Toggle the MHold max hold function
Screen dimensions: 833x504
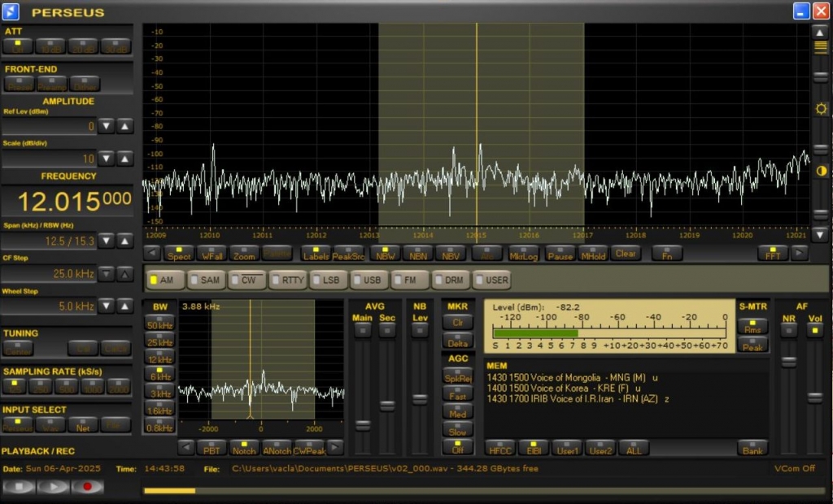(593, 254)
